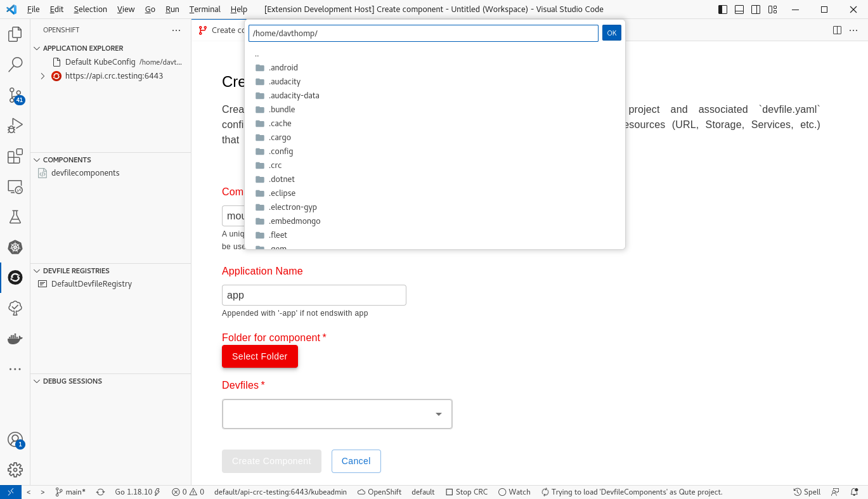The height and width of the screenshot is (499, 868).
Task: Click the folder path input field
Action: point(424,33)
